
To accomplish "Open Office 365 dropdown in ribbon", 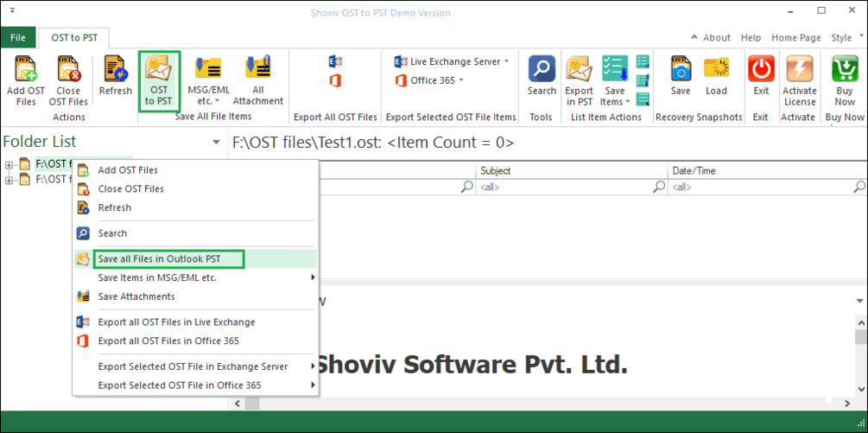I will point(429,81).
